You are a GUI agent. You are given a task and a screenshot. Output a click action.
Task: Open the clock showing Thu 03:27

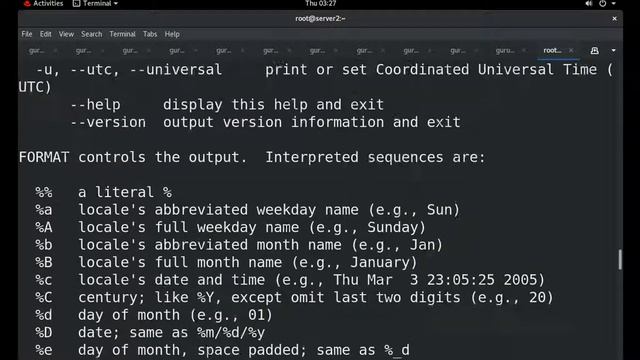320,4
